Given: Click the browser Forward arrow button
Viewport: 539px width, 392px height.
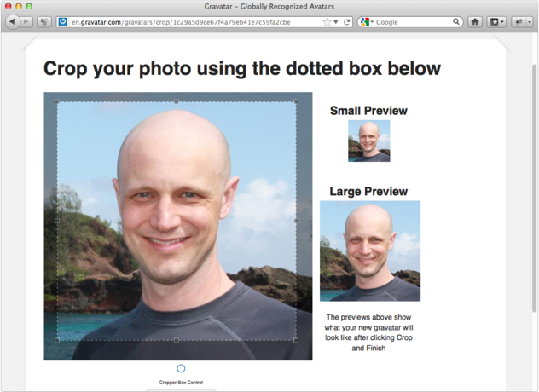Looking at the screenshot, I should tap(27, 22).
